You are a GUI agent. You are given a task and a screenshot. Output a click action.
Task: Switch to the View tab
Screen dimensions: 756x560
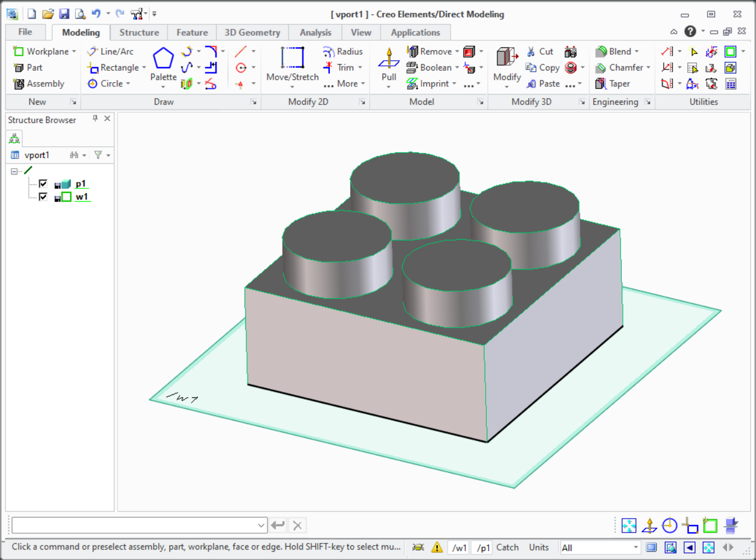pyautogui.click(x=361, y=33)
